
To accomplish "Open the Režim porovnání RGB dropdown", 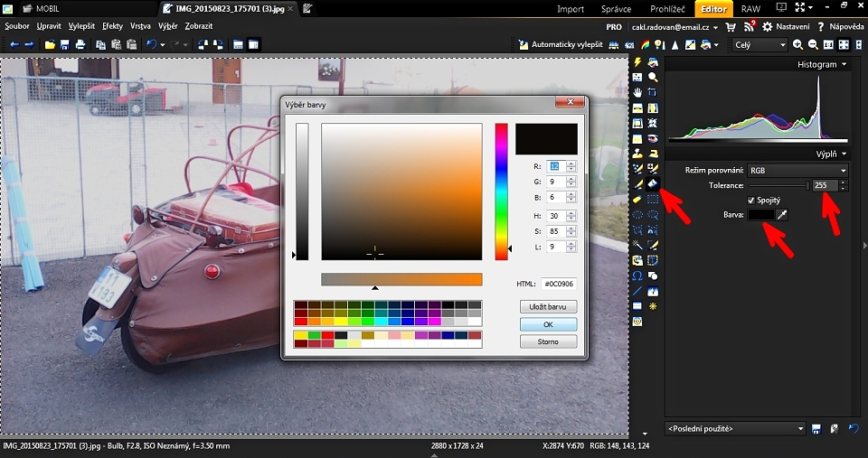I will pyautogui.click(x=797, y=170).
